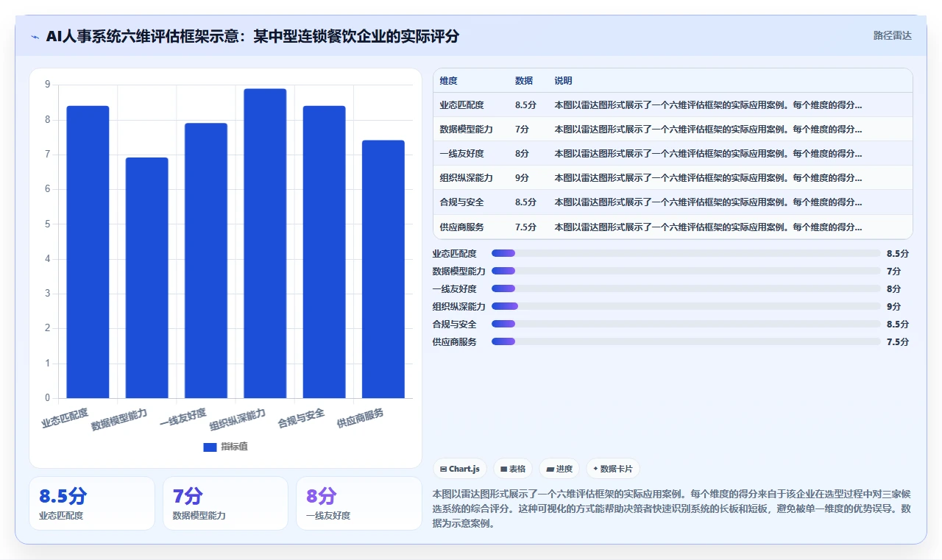Screen dimensions: 942x560
Task: Click the 指标值 legend label under the chart
Action: pos(234,447)
